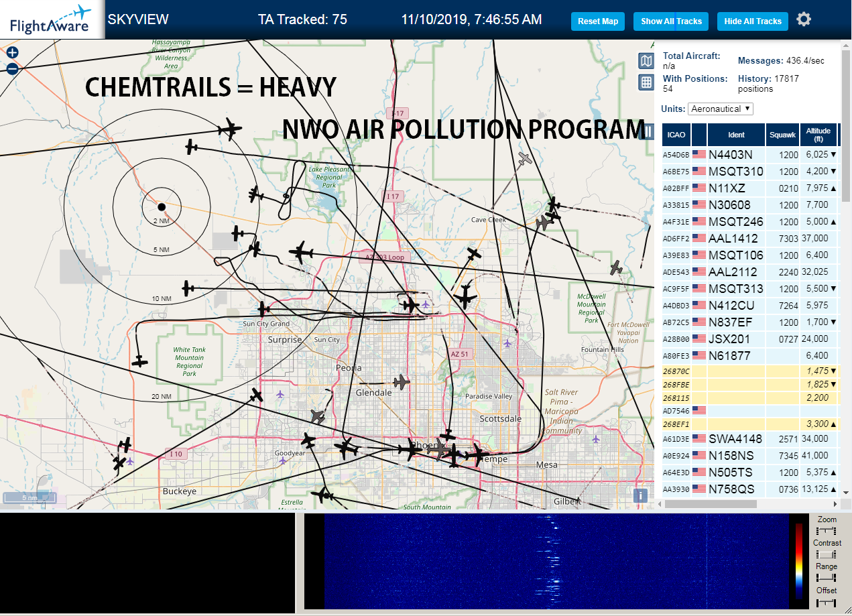Select aircraft row N4403N
The width and height of the screenshot is (852, 616).
(750, 154)
